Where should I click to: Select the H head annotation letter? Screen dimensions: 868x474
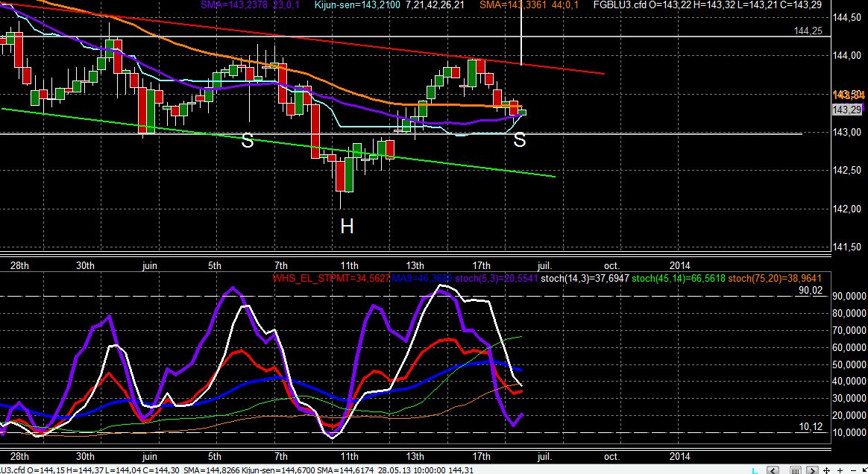pos(347,227)
